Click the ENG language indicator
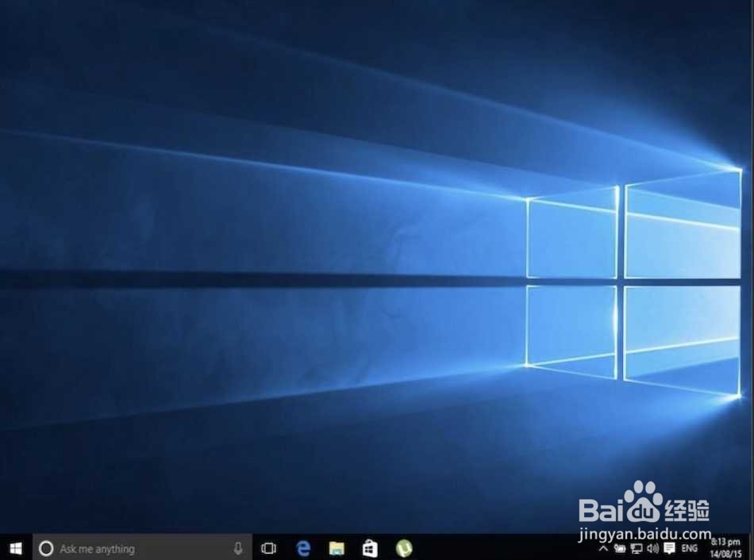Image resolution: width=754 pixels, height=560 pixels. pyautogui.click(x=689, y=548)
